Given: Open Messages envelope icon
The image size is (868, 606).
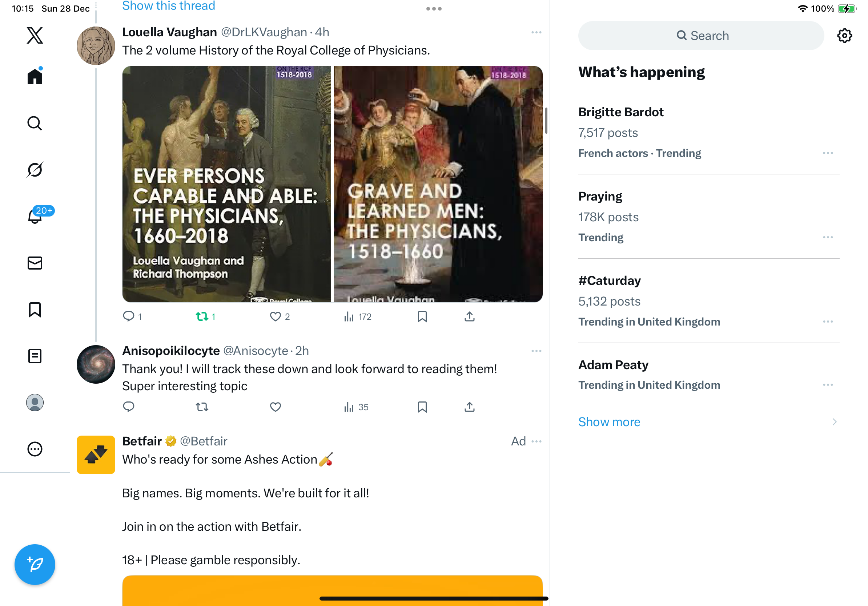Looking at the screenshot, I should pos(35,263).
